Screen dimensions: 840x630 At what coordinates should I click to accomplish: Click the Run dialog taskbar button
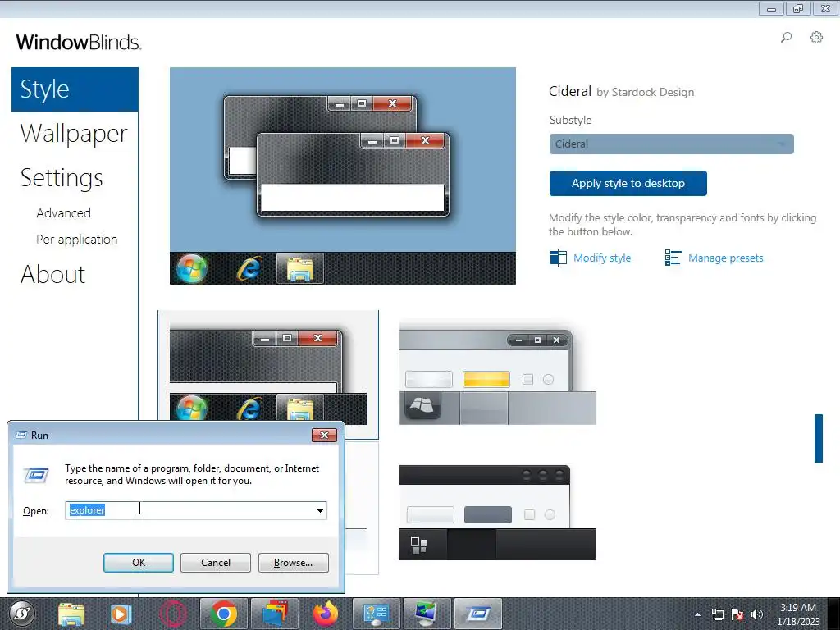[x=478, y=614]
